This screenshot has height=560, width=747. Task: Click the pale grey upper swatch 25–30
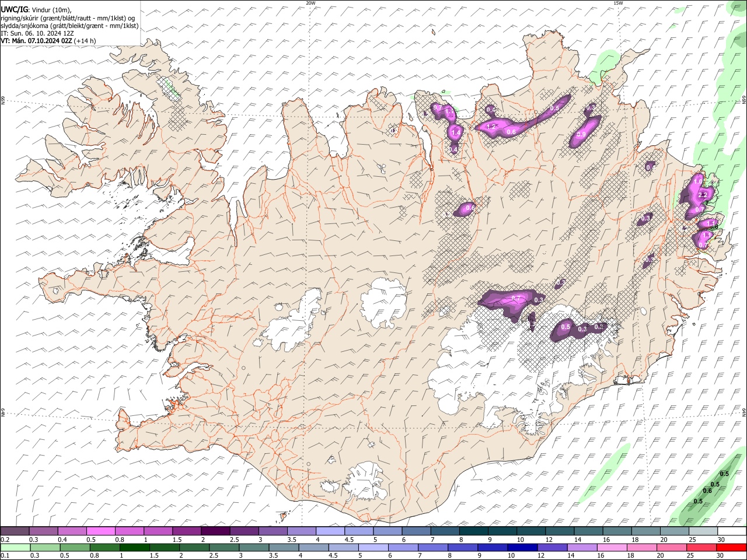(702, 531)
